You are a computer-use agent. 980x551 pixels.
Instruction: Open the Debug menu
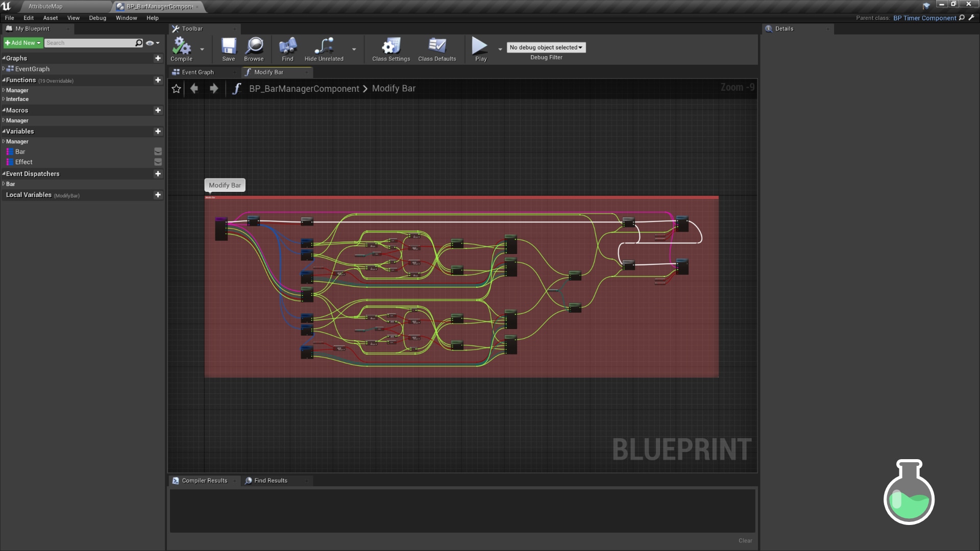(x=97, y=18)
